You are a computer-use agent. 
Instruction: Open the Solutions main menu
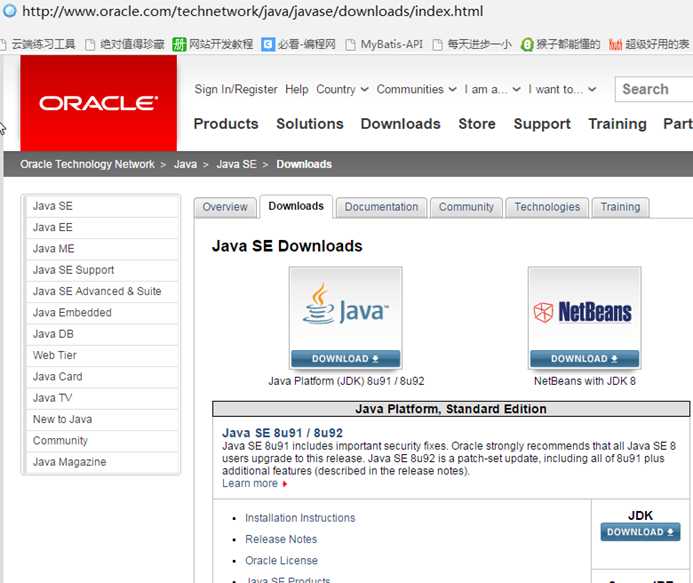(x=310, y=124)
